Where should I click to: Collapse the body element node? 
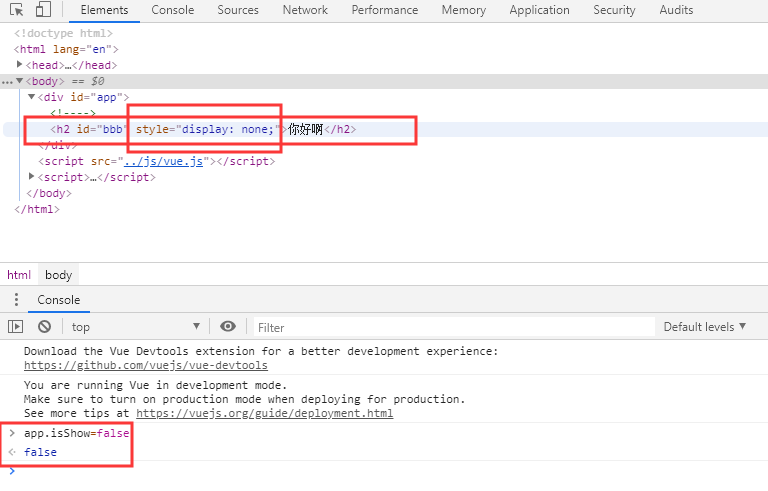(x=20, y=80)
